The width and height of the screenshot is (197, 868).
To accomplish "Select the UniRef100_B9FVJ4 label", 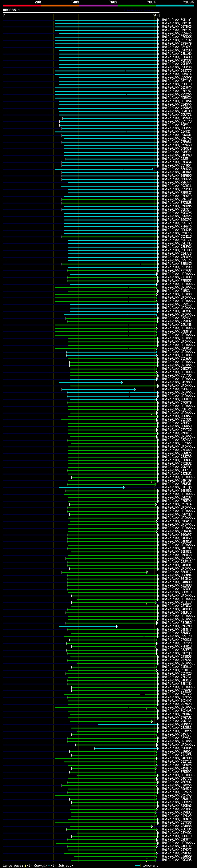I will [x=177, y=125].
